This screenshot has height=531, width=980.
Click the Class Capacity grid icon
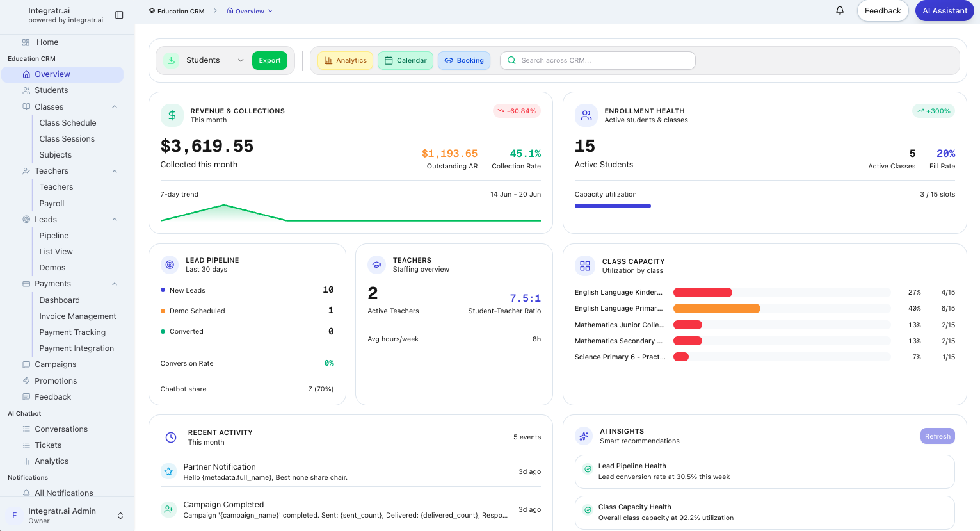pyautogui.click(x=585, y=266)
